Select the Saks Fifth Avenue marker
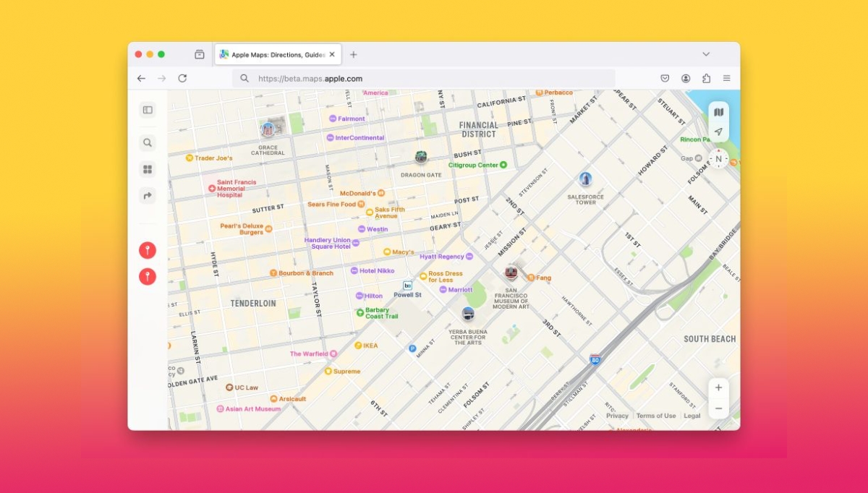Image resolution: width=868 pixels, height=493 pixels. coord(370,213)
